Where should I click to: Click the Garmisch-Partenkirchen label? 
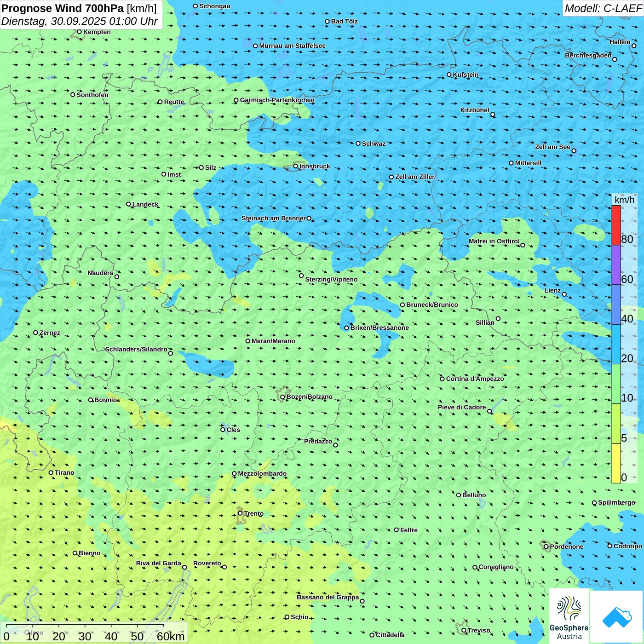point(277,100)
